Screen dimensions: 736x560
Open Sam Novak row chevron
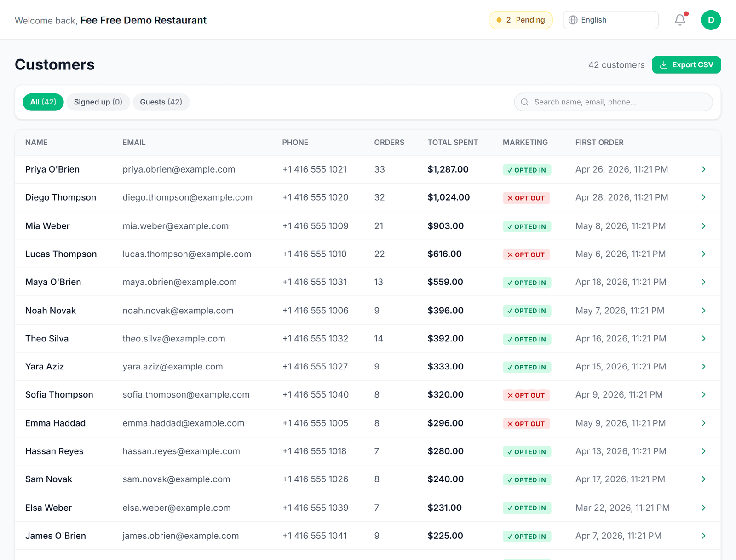703,479
